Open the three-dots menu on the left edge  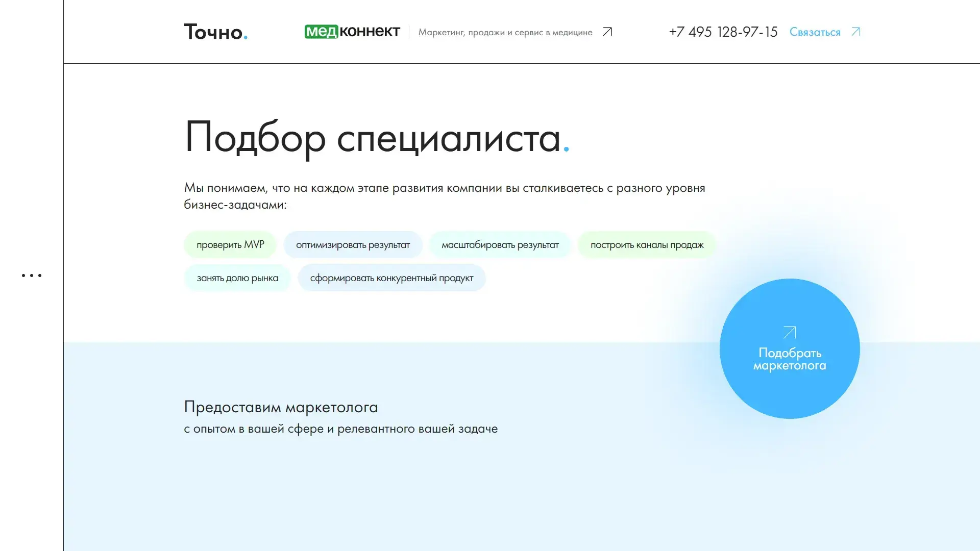32,275
